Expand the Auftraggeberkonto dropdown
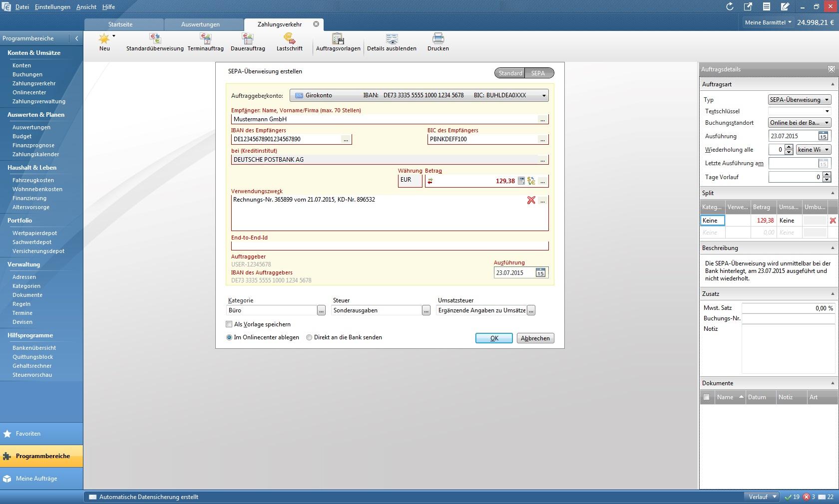Screen dimensions: 839x504 [x=544, y=96]
